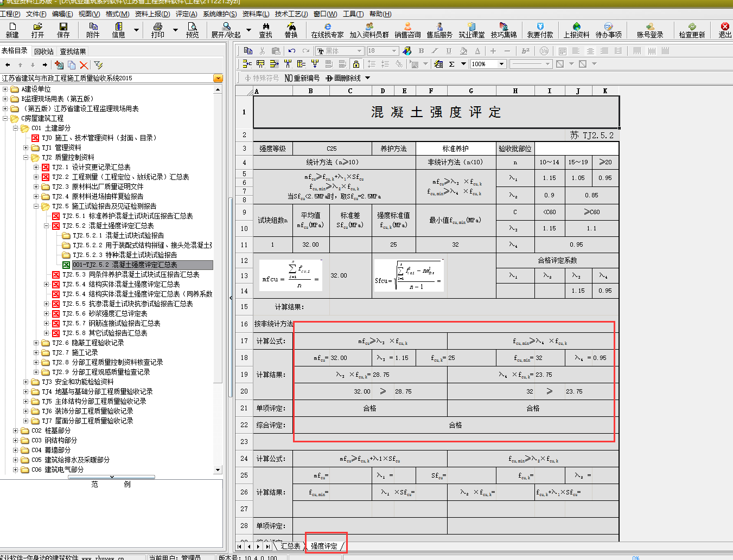
Task: Toggle the padlock lock button in toolbar
Action: (356, 64)
